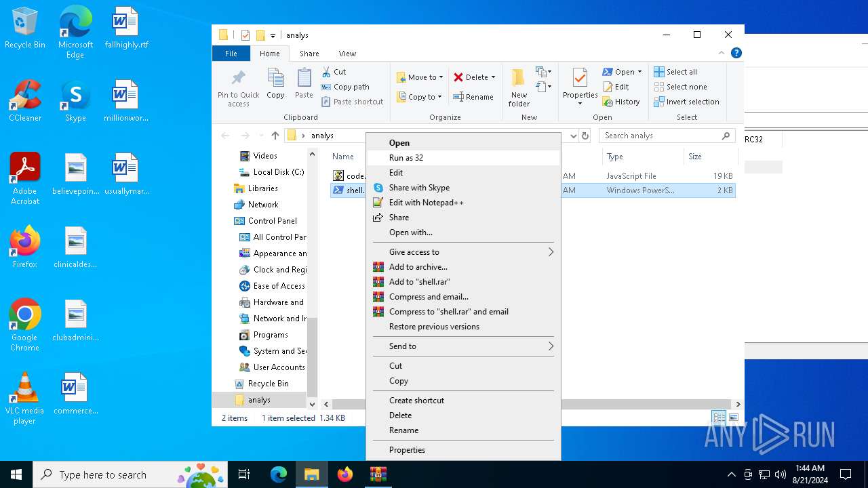Click the Copy ribbon icon
This screenshot has width=868, height=488.
tap(275, 78)
